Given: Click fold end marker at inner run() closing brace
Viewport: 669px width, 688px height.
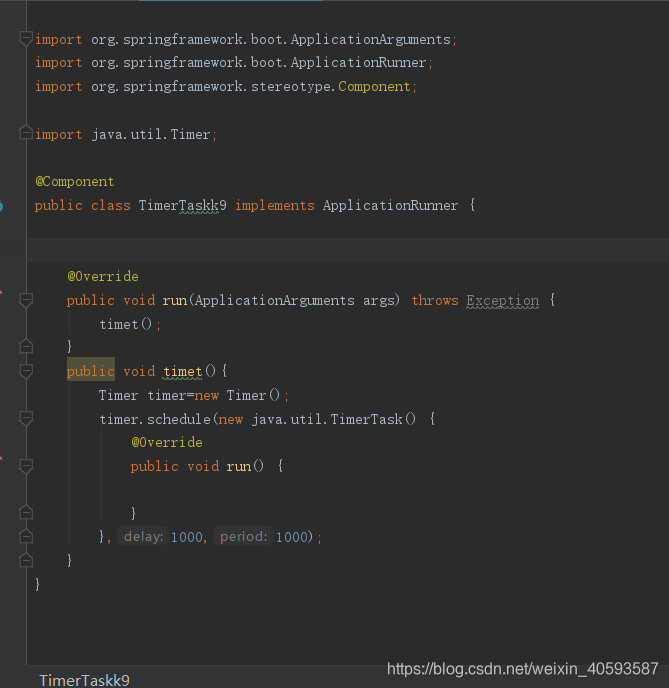Looking at the screenshot, I should 26,512.
